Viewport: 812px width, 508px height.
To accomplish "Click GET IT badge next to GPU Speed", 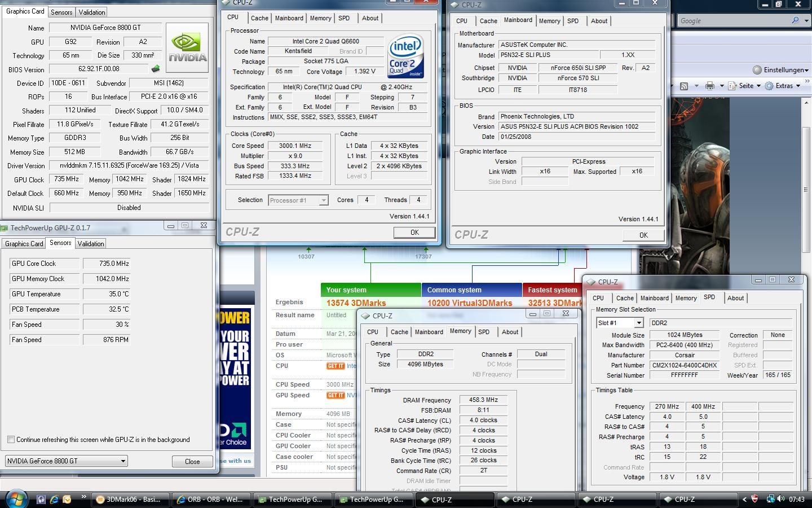I will (x=335, y=395).
